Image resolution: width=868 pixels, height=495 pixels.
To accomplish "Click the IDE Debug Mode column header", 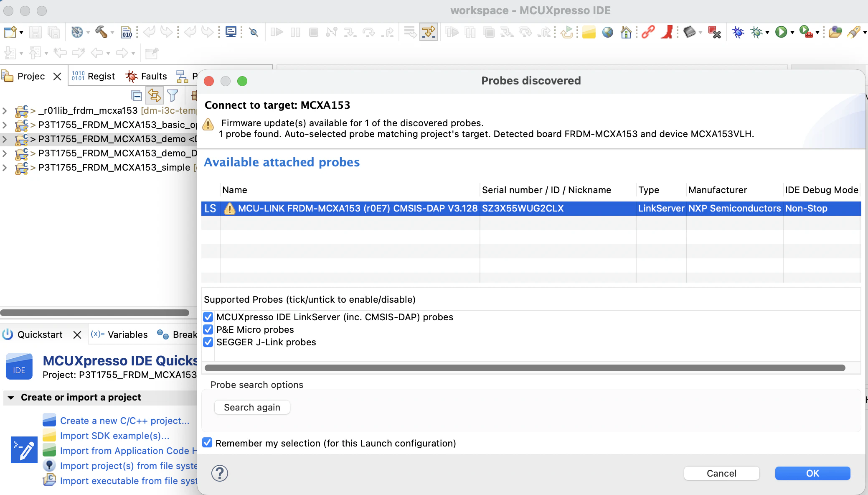I will 822,190.
